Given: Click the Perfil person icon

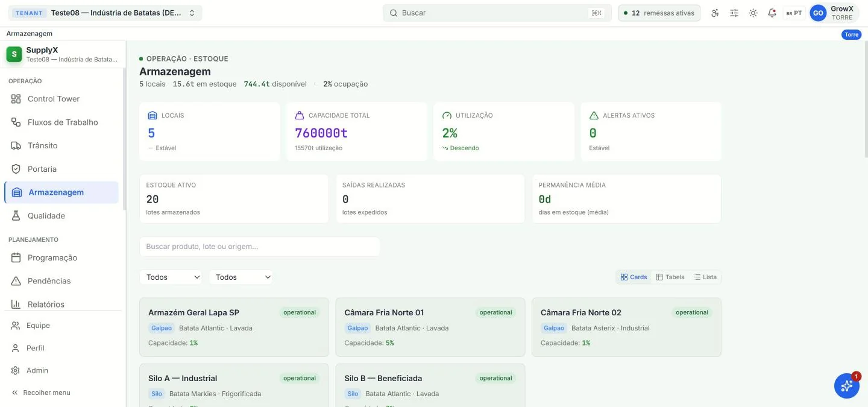Looking at the screenshot, I should (16, 348).
